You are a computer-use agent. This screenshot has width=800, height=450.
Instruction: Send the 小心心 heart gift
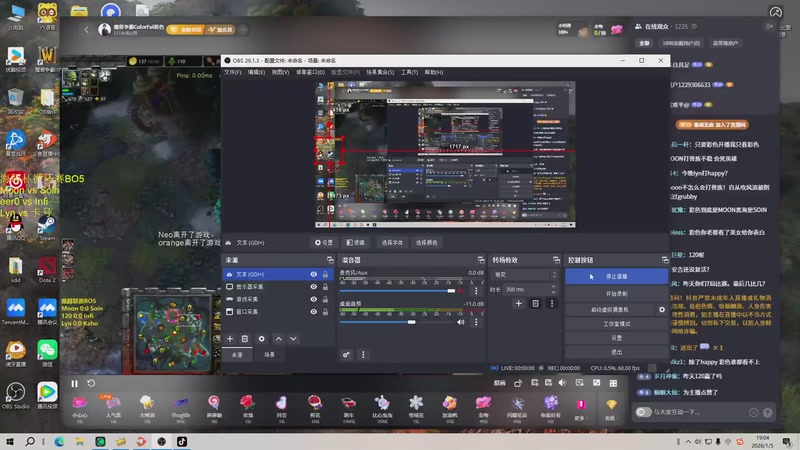(80, 407)
